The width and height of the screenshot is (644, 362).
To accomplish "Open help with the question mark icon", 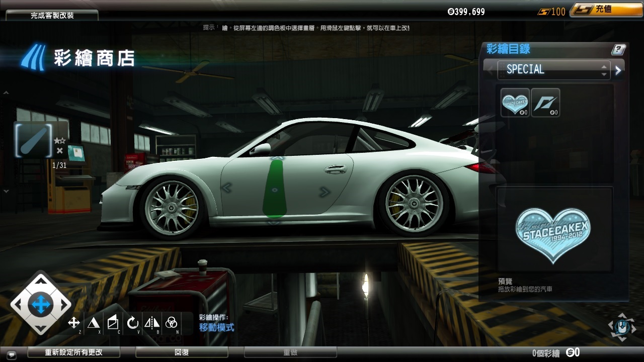I will pos(618,49).
